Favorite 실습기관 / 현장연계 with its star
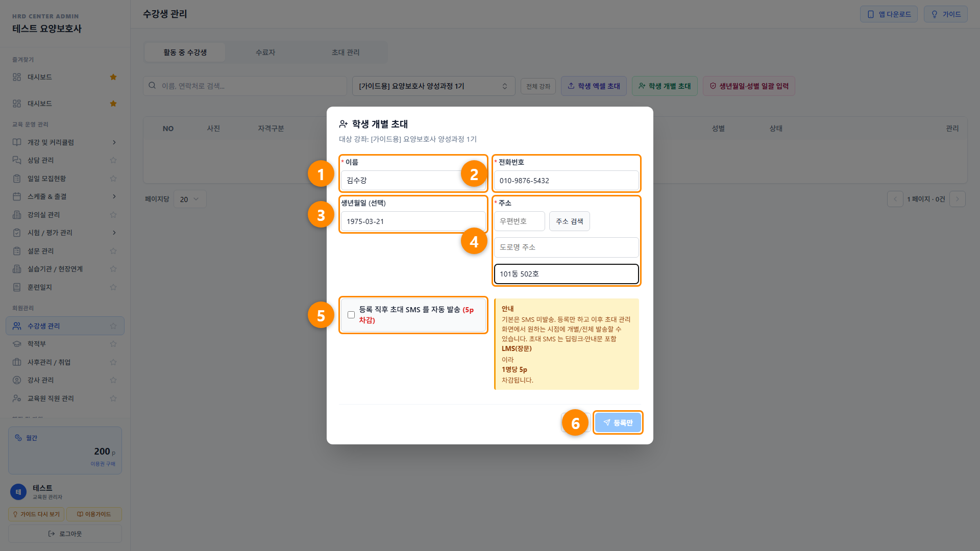The height and width of the screenshot is (551, 980). point(113,269)
